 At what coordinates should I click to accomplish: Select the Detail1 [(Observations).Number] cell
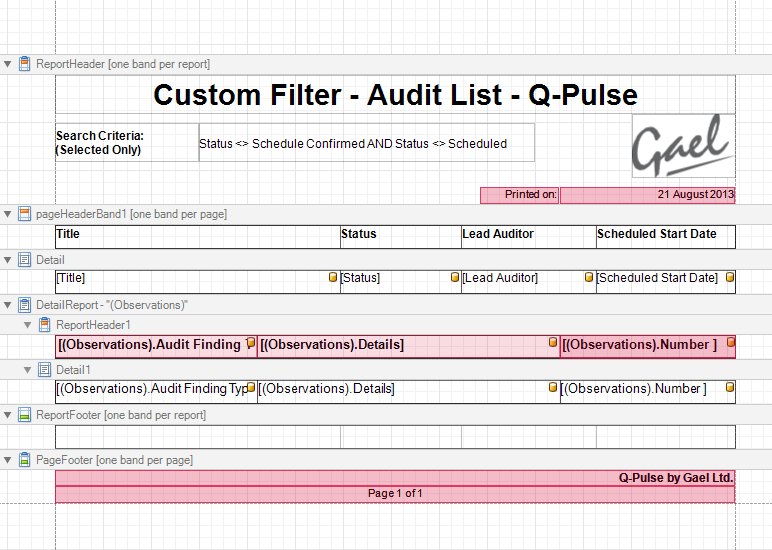648,392
